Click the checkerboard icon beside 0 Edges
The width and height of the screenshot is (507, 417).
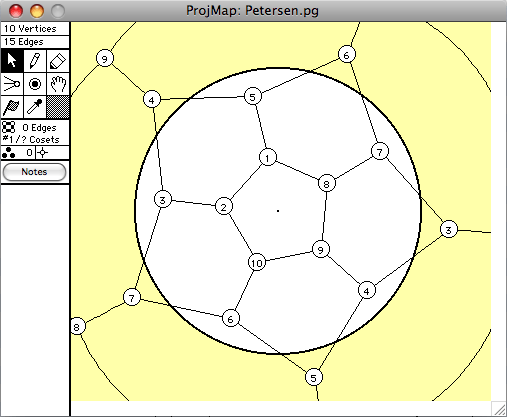pos(9,127)
